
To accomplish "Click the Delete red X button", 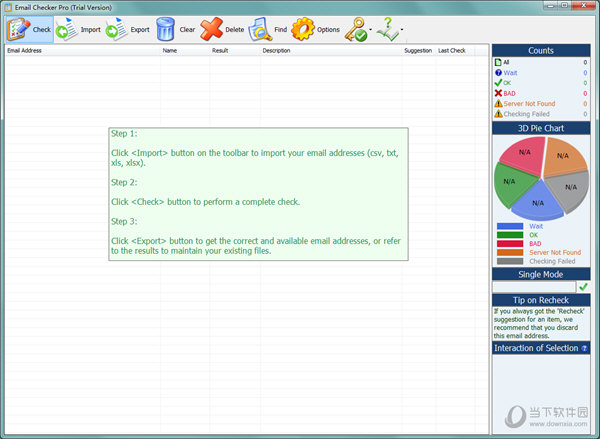I will coord(222,29).
